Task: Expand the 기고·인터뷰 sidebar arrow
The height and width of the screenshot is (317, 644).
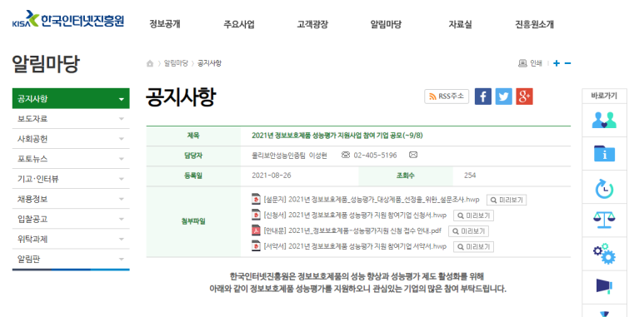Action: coord(121,179)
